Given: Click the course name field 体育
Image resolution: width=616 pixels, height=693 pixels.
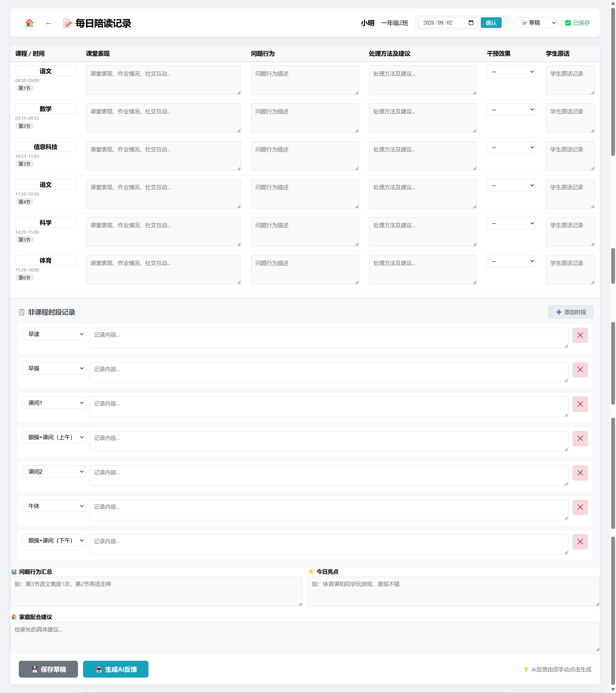Looking at the screenshot, I should 45,260.
